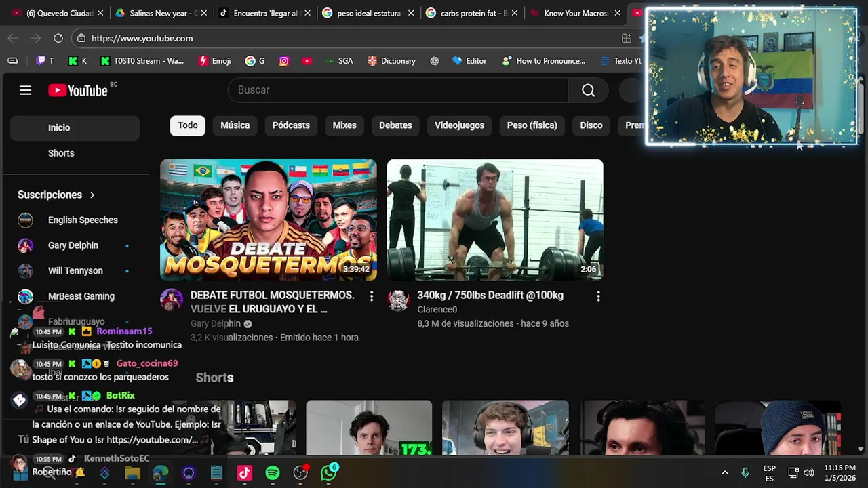Open the volume icon in system tray

pos(808,472)
